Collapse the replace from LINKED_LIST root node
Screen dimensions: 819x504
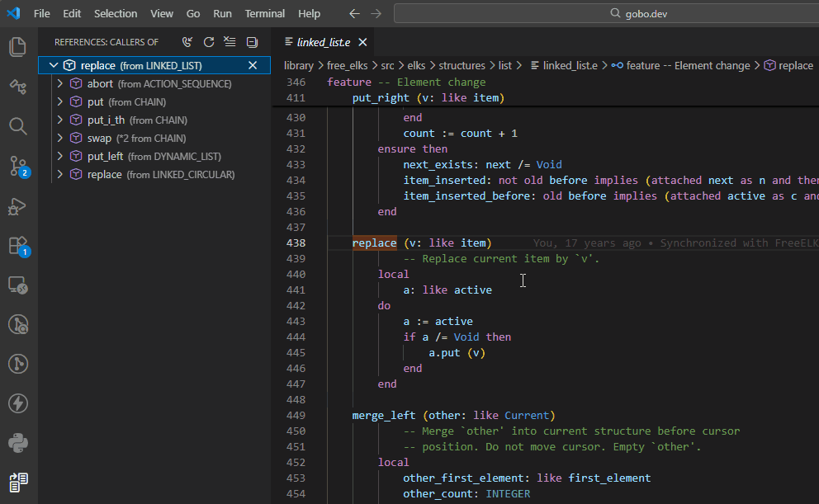[53, 65]
